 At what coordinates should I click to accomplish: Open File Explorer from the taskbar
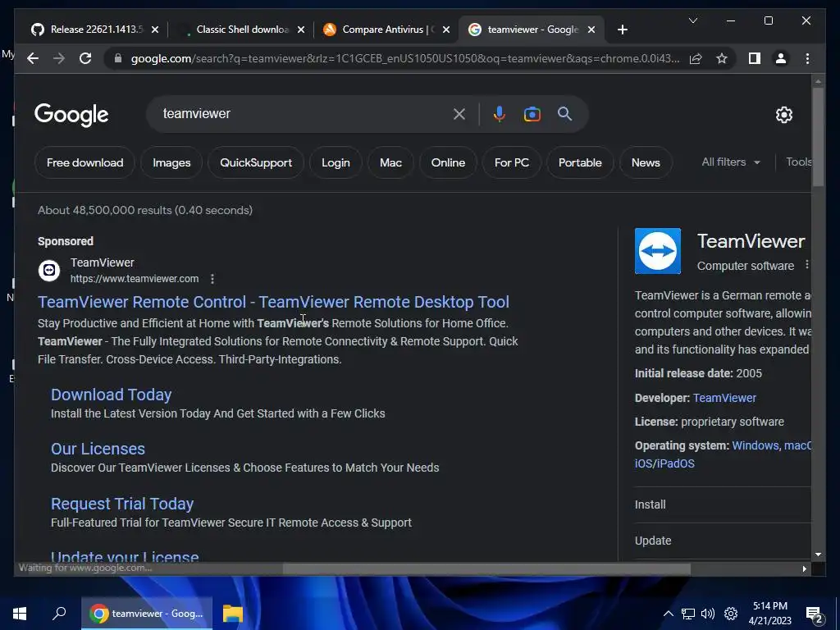point(232,614)
